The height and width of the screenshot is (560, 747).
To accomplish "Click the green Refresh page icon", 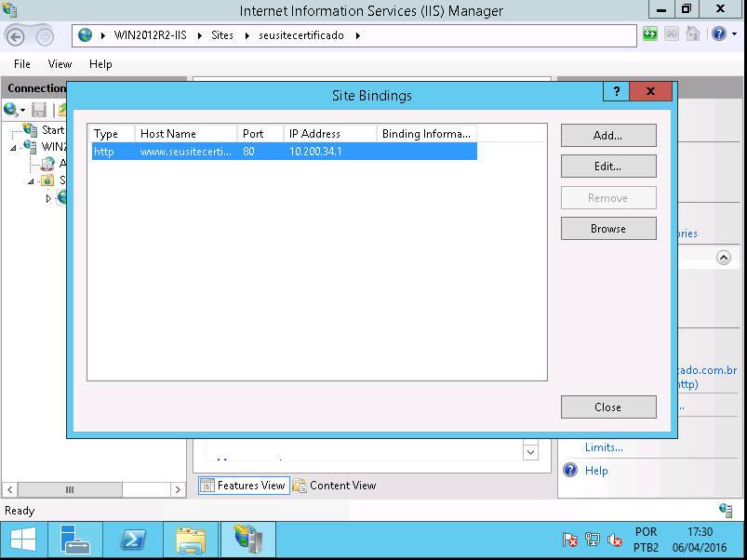I will tap(650, 34).
